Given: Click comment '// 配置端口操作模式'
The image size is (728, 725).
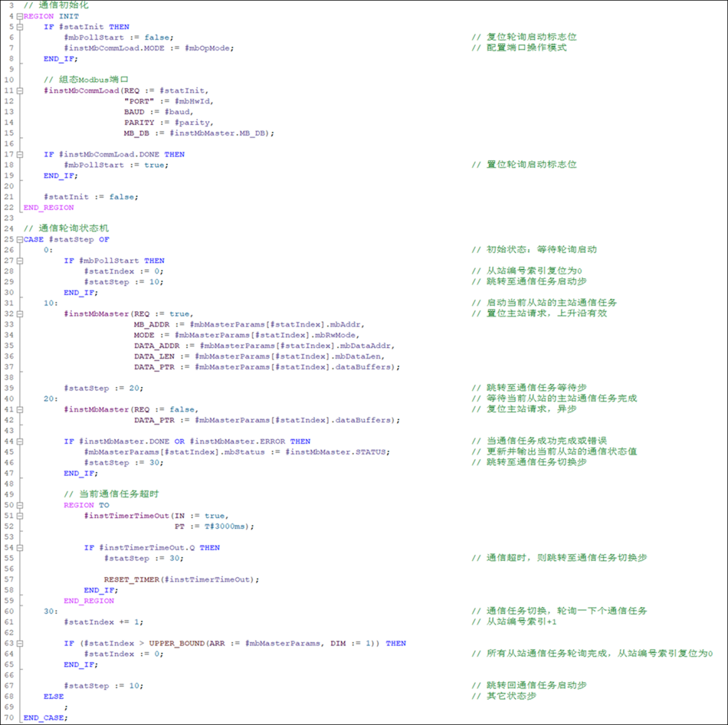Looking at the screenshot, I should point(519,48).
